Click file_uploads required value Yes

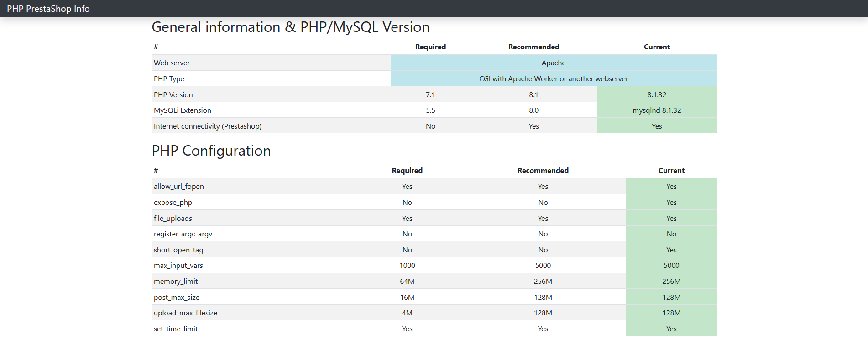(407, 219)
